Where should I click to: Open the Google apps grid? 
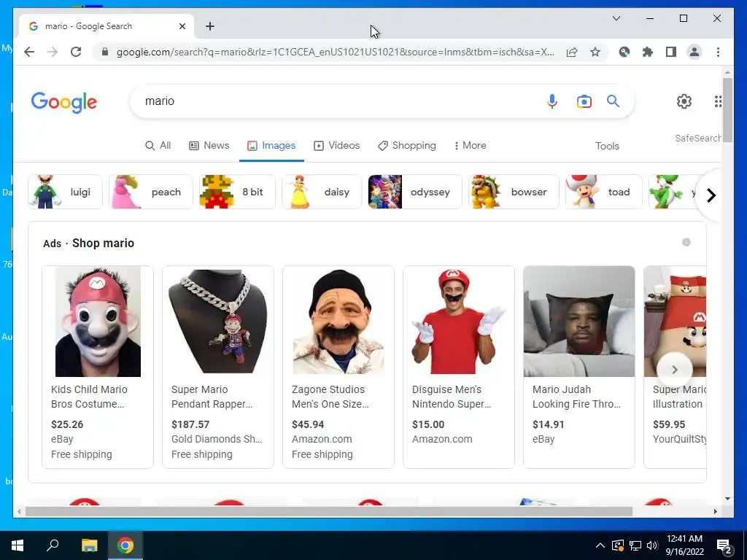click(x=718, y=101)
